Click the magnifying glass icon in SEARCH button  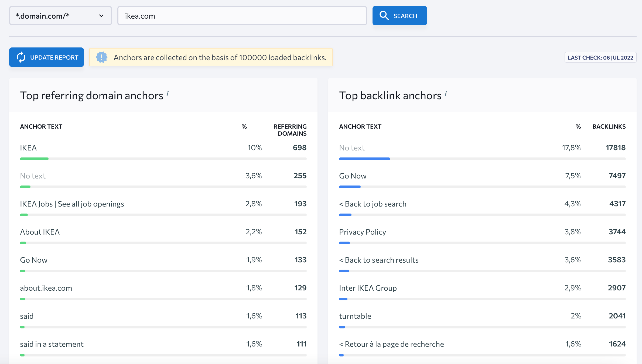point(384,16)
